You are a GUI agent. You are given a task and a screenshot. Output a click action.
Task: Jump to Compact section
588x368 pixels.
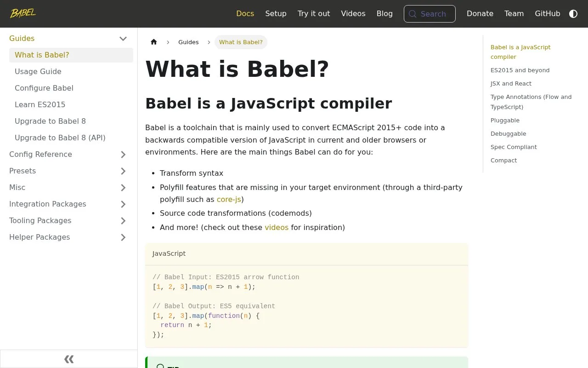503,161
